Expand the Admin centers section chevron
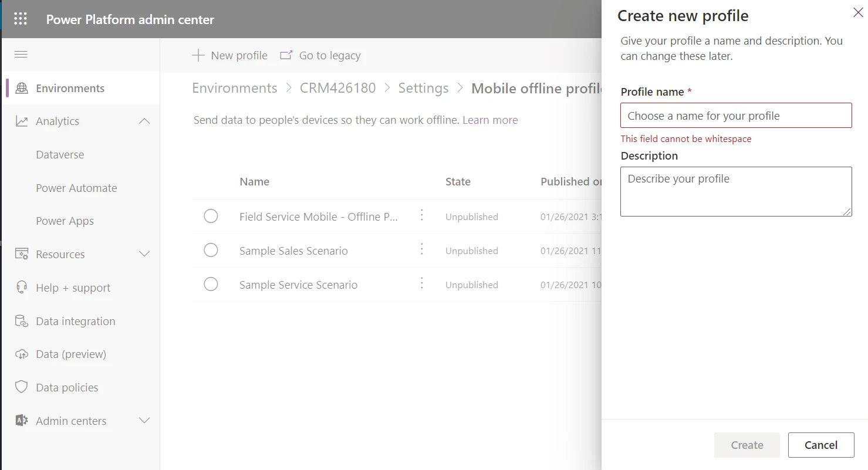 tap(144, 421)
